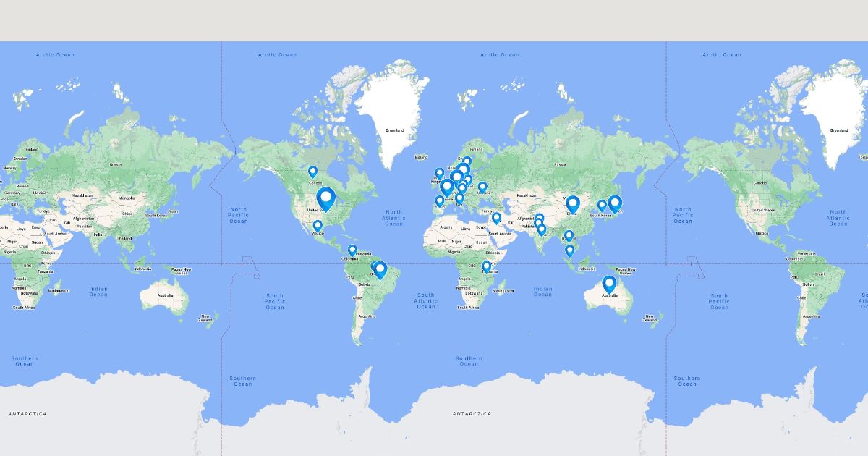Click the Colombia map marker
Image resolution: width=868 pixels, height=456 pixels.
point(352,250)
